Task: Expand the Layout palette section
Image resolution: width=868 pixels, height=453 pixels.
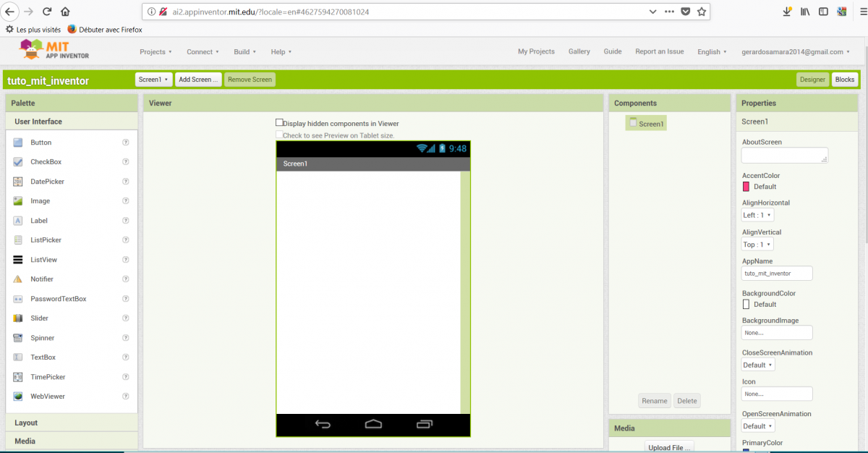Action: (x=72, y=423)
